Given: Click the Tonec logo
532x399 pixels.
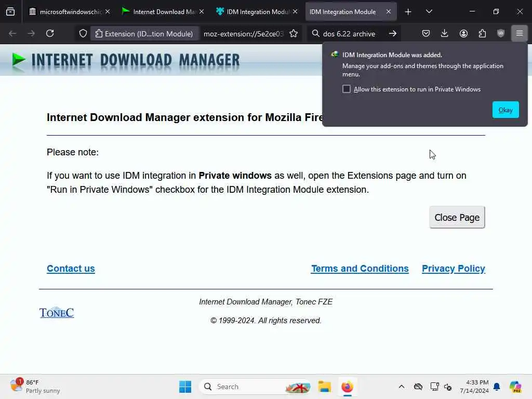Looking at the screenshot, I should [x=57, y=312].
